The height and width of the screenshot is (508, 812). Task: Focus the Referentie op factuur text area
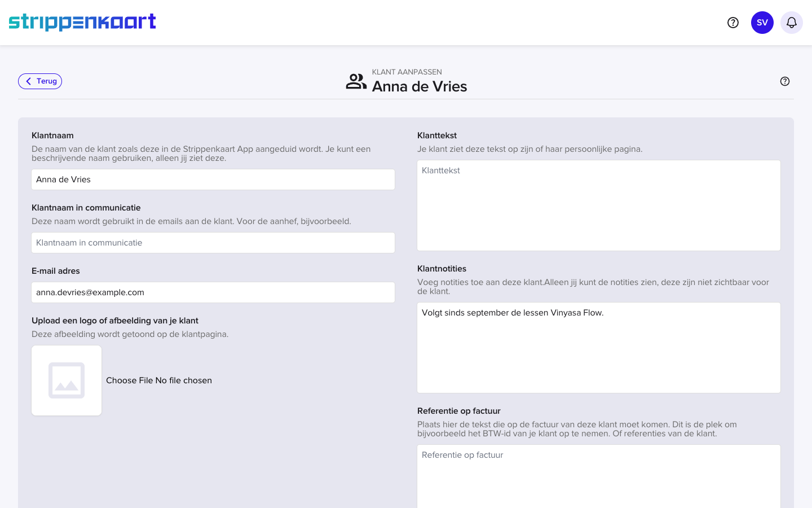(599, 476)
